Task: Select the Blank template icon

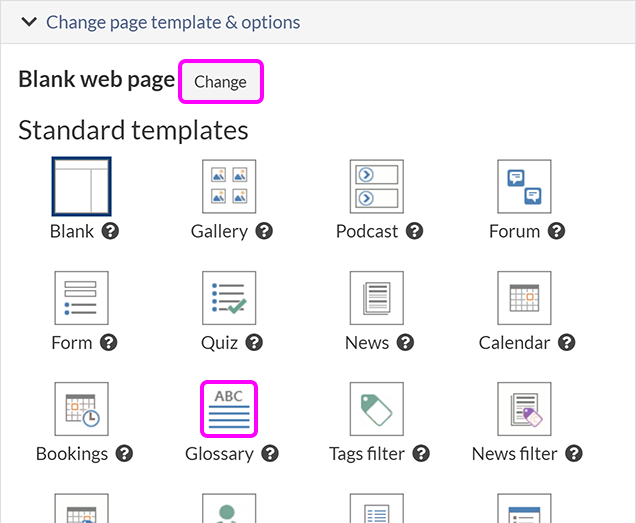Action: 81,186
